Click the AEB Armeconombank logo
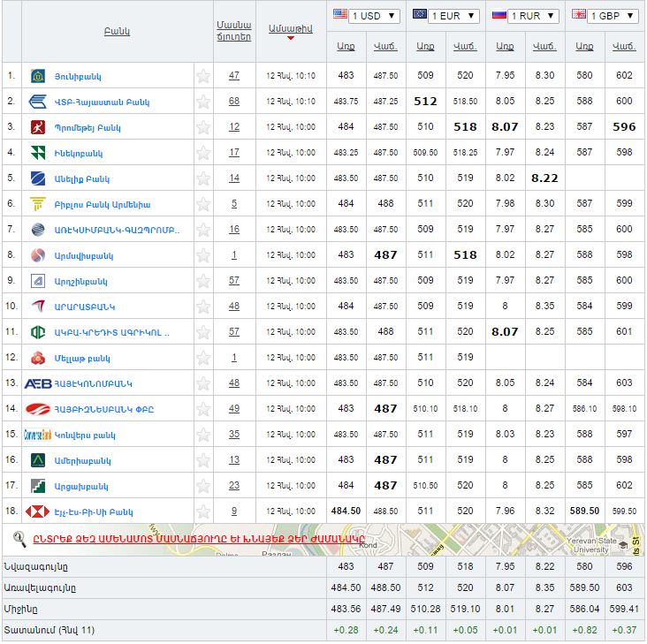 (x=37, y=383)
